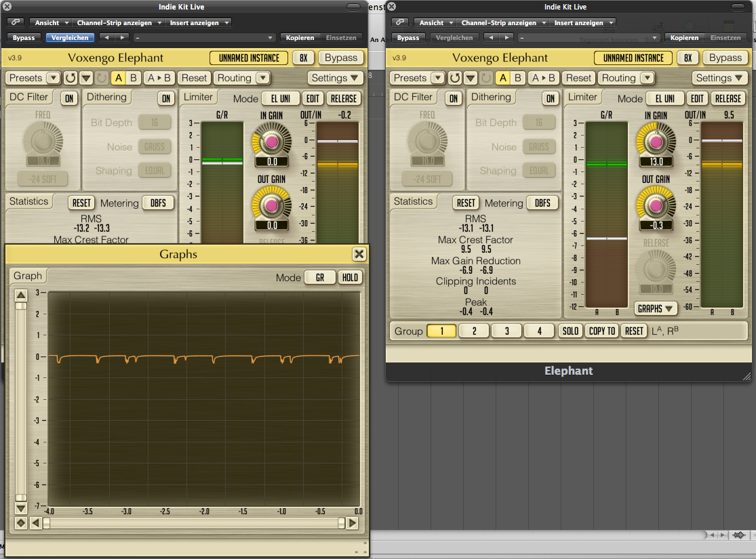Close the Graphs panel with its X

(359, 254)
